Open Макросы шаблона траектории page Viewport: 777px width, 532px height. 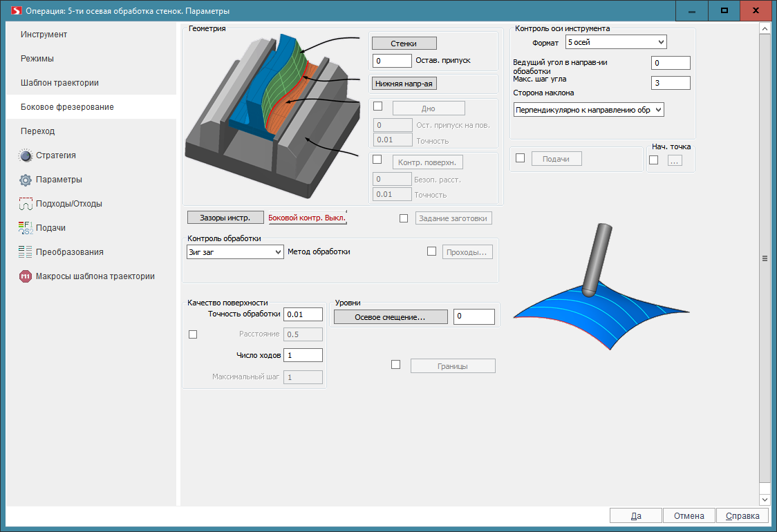tap(91, 276)
